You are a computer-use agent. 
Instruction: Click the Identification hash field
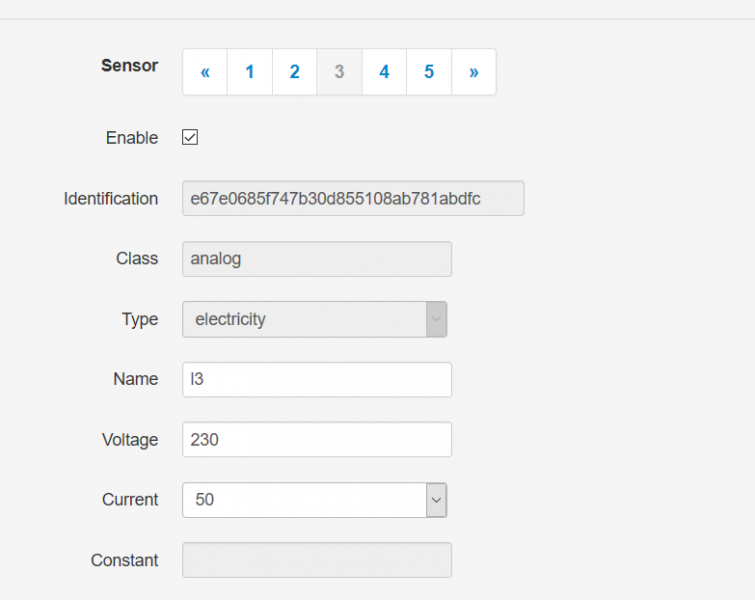point(352,198)
